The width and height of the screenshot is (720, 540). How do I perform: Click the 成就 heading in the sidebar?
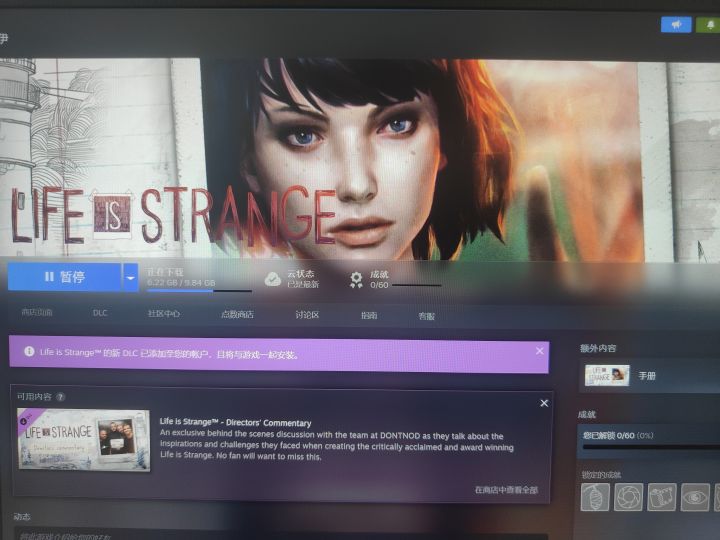(x=587, y=415)
